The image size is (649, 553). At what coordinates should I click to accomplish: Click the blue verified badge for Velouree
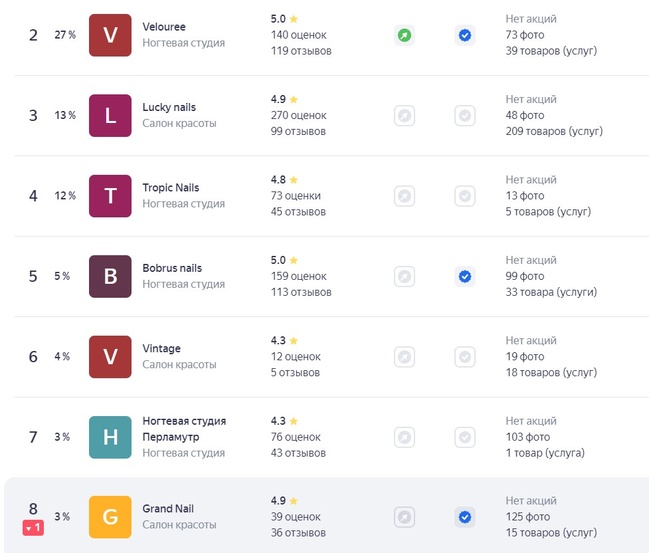coord(465,35)
